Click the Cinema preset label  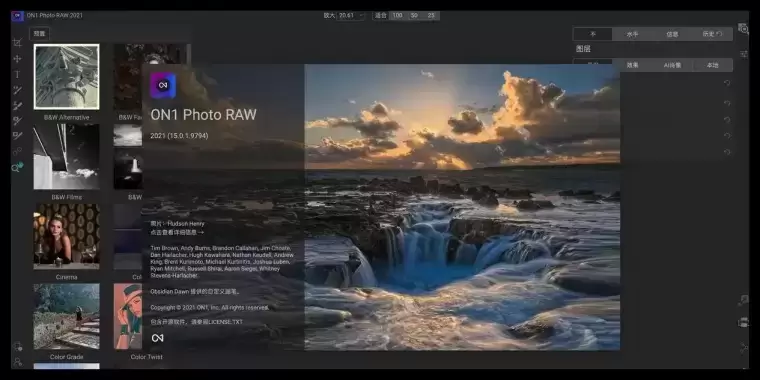coord(66,277)
